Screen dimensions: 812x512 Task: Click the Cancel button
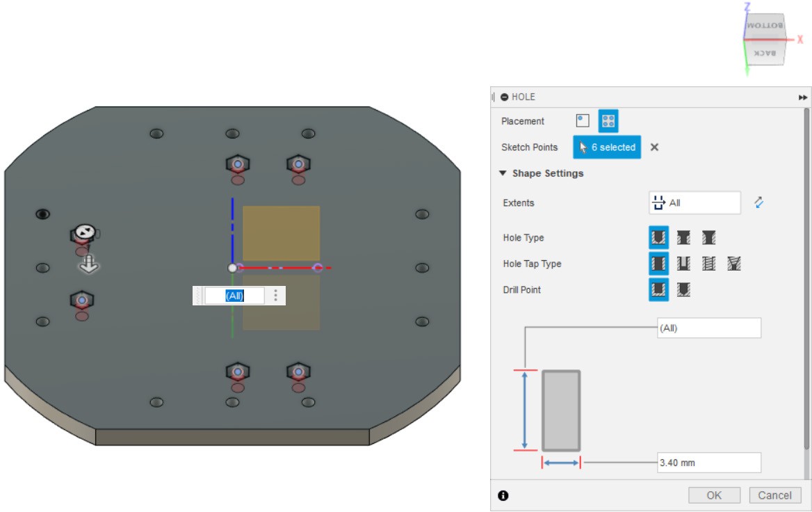point(774,495)
